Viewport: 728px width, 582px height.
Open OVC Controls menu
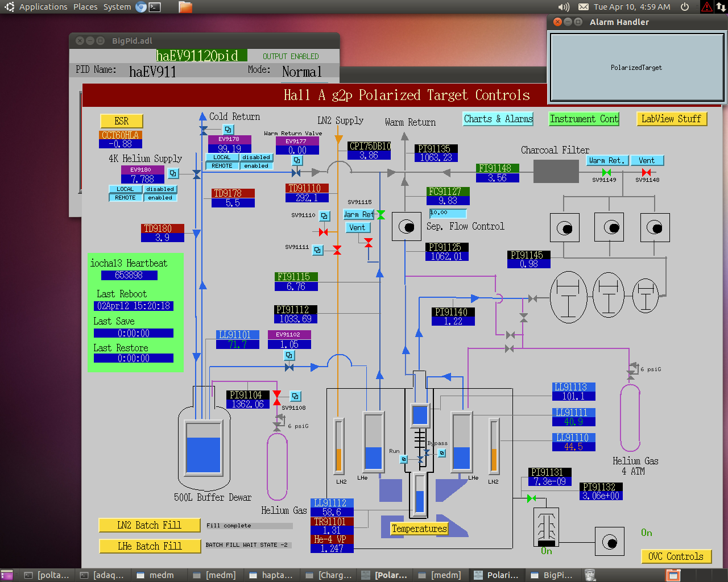coord(676,556)
